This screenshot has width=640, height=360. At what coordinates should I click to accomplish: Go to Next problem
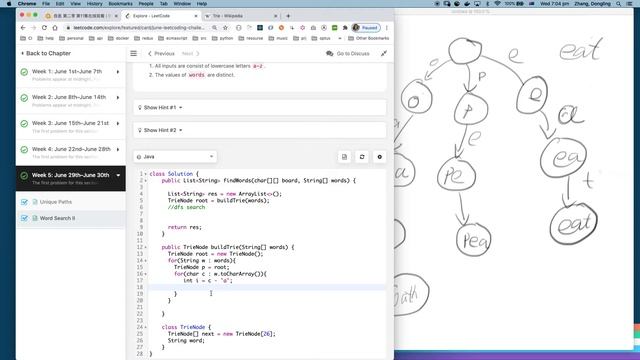click(x=191, y=53)
